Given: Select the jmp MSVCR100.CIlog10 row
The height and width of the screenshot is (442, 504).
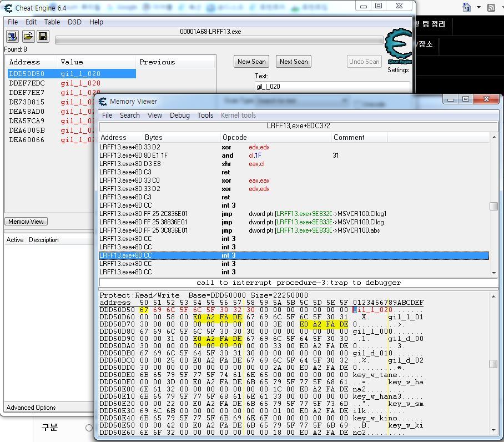Looking at the screenshot, I should [x=294, y=213].
